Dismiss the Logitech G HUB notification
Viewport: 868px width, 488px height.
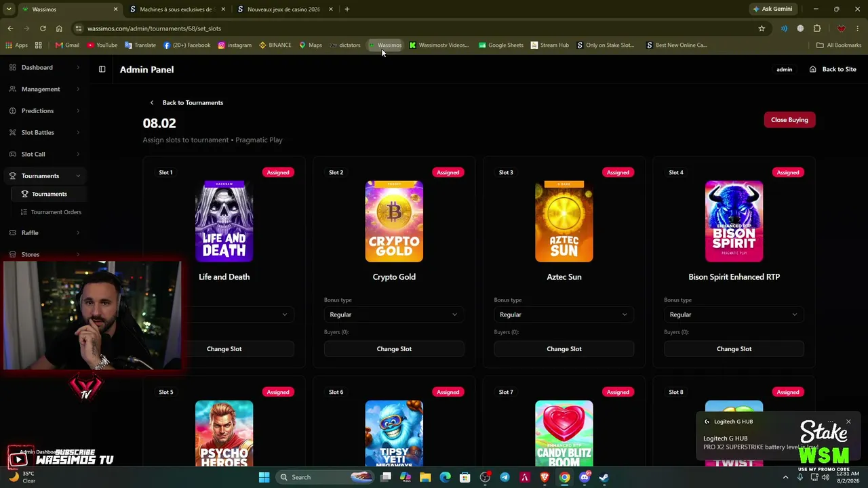[848, 422]
